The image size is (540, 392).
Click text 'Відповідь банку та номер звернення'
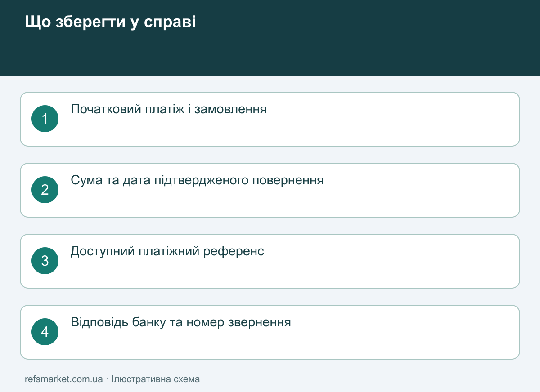tap(181, 322)
